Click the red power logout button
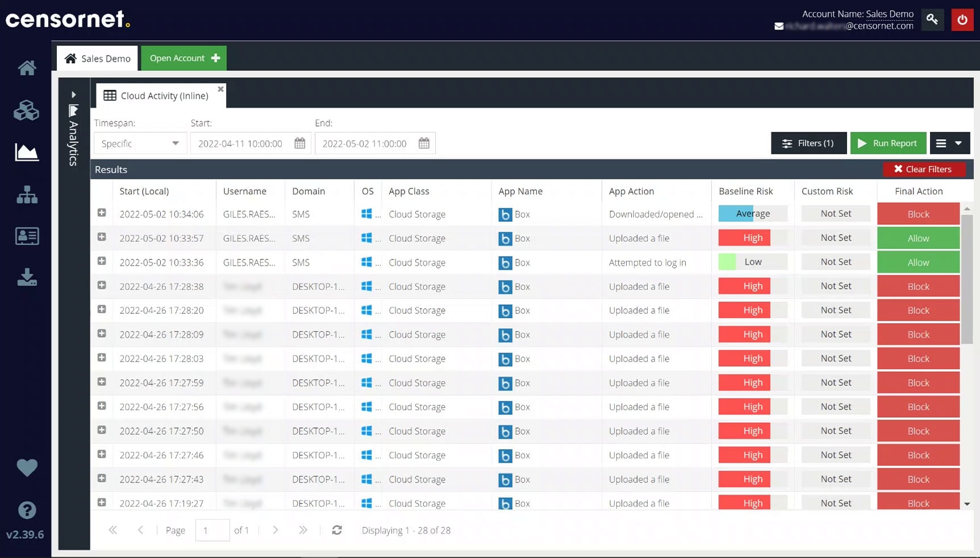 click(x=962, y=20)
